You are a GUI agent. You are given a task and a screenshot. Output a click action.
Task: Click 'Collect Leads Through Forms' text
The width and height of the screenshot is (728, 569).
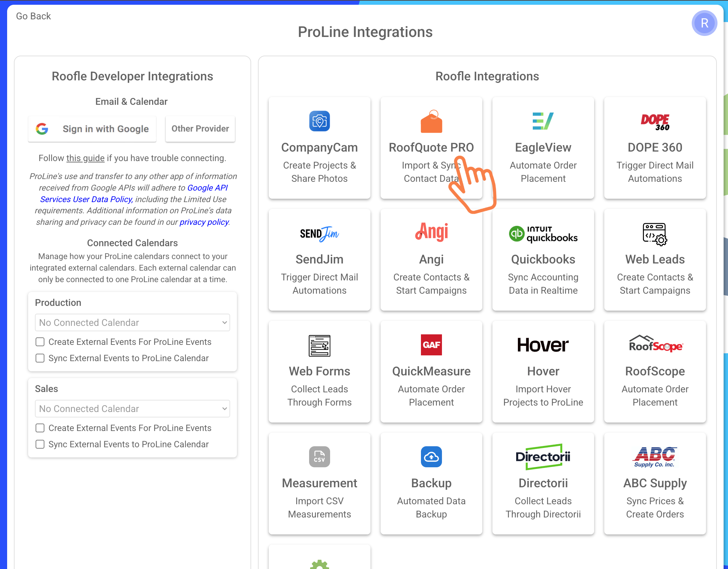[319, 396]
